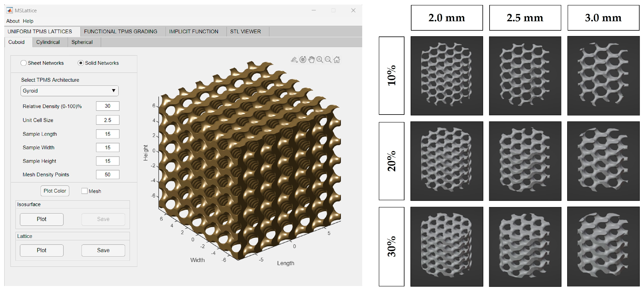
Task: Edit the Relative Density value field
Action: pyautogui.click(x=107, y=106)
